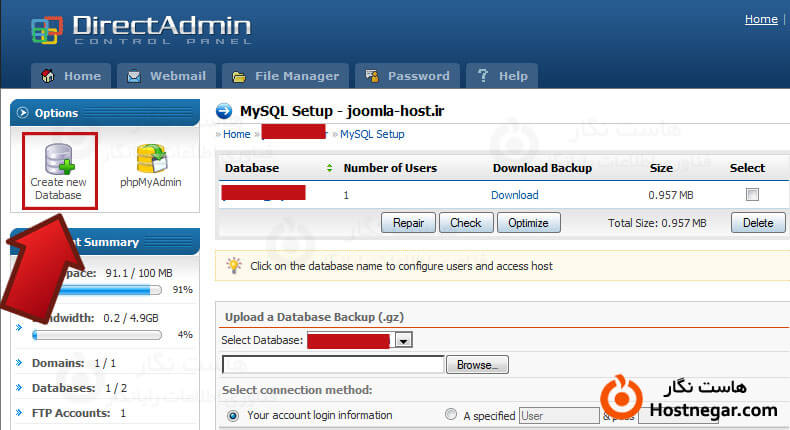Open the Home navigation tab
The height and width of the screenshot is (430, 790).
pyautogui.click(x=71, y=76)
